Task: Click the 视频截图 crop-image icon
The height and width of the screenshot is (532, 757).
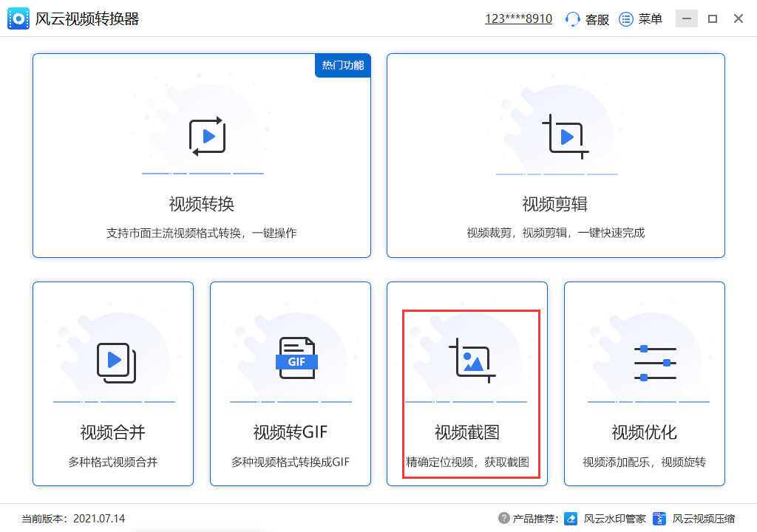Action: [x=472, y=360]
